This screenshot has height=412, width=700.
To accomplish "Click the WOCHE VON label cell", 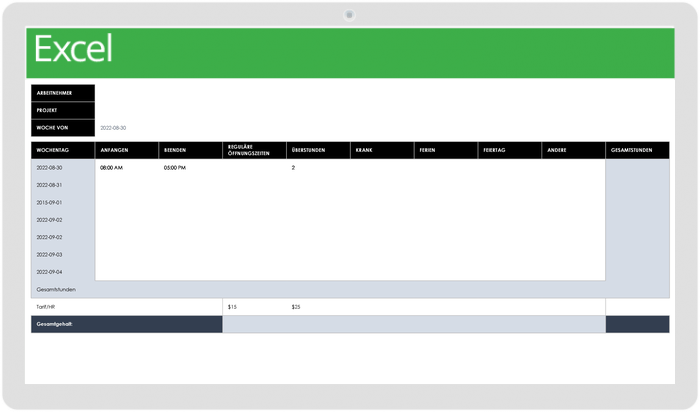I will [x=63, y=128].
